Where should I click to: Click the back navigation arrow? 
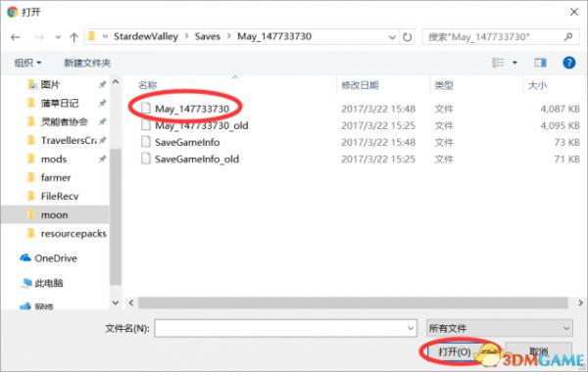point(16,37)
